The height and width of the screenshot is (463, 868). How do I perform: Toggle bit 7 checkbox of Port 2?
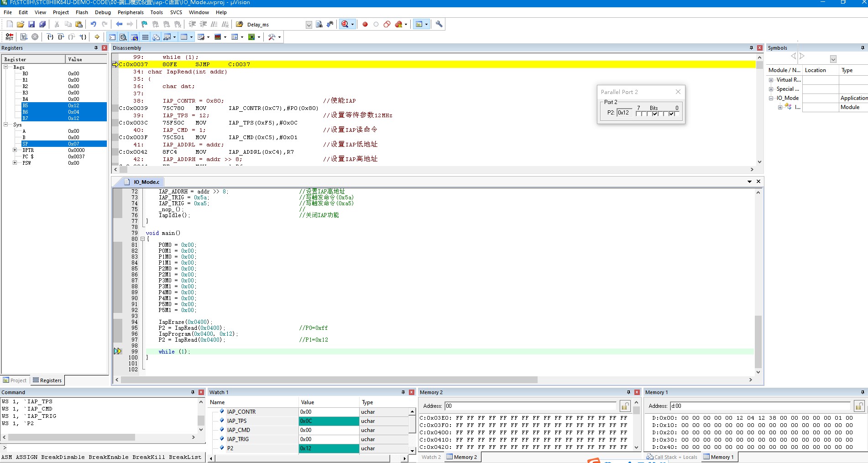pos(638,114)
